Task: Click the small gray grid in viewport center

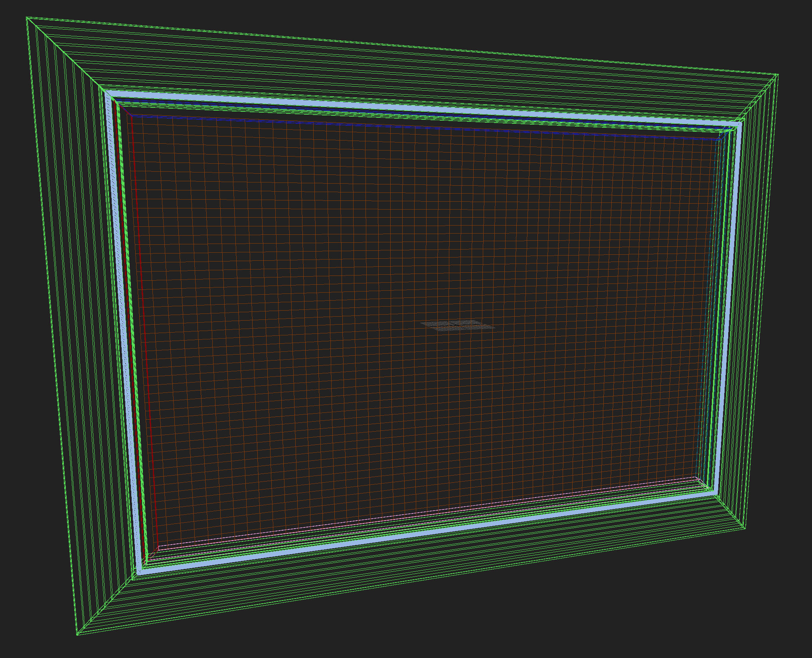Action: [x=457, y=325]
